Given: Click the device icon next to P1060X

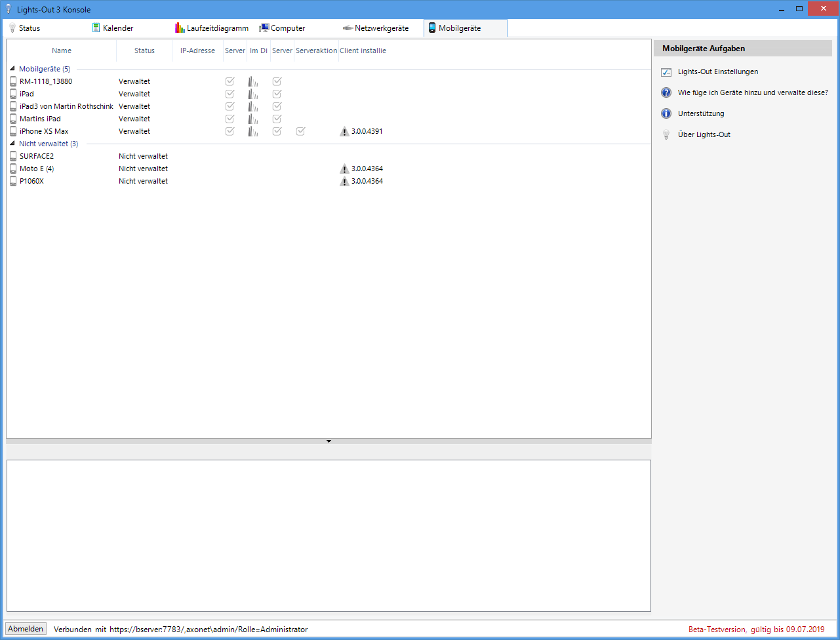Looking at the screenshot, I should [13, 181].
